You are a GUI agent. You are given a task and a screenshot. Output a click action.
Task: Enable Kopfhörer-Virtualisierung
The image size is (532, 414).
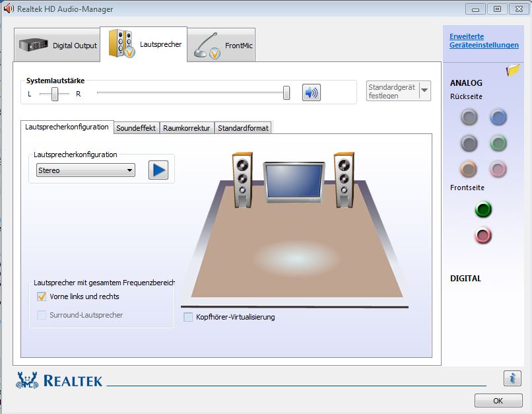[x=188, y=317]
